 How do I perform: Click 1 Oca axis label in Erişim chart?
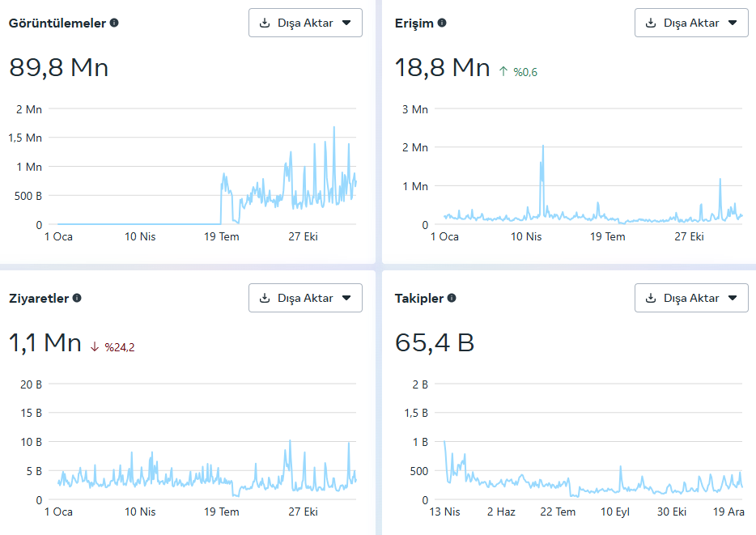point(444,236)
